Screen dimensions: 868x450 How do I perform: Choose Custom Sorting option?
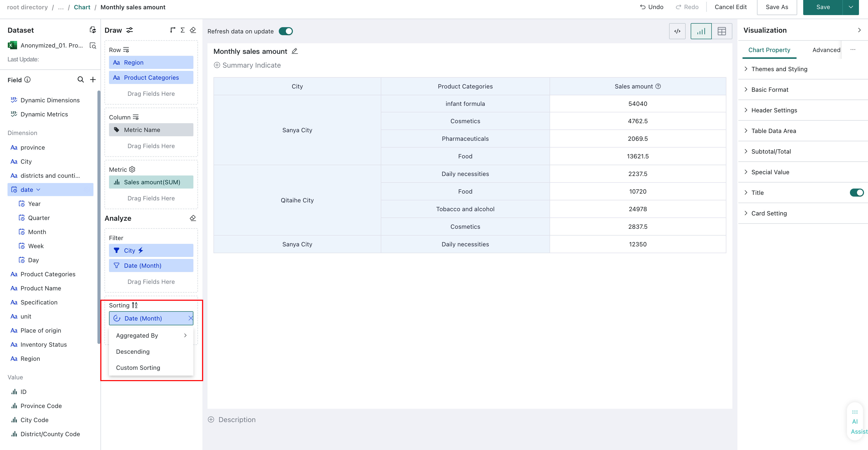[x=151, y=367]
